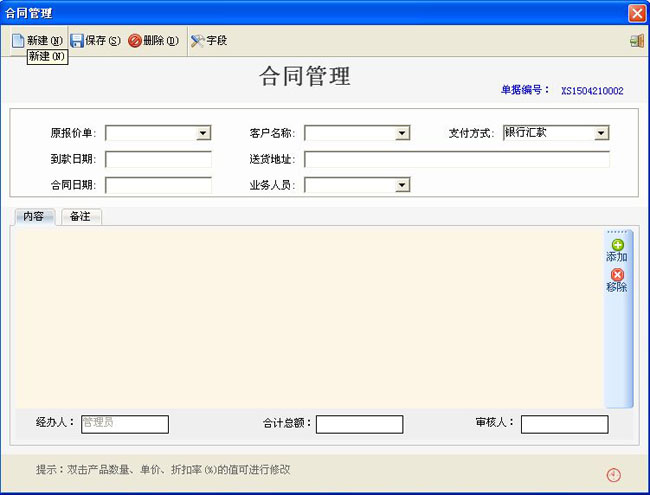Image resolution: width=650 pixels, height=495 pixels.
Task: Expand the 客户名称 dropdown arrow
Action: [402, 133]
